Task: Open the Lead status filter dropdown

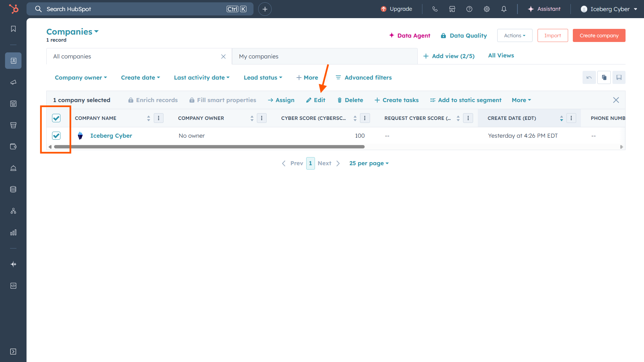Action: tap(263, 78)
